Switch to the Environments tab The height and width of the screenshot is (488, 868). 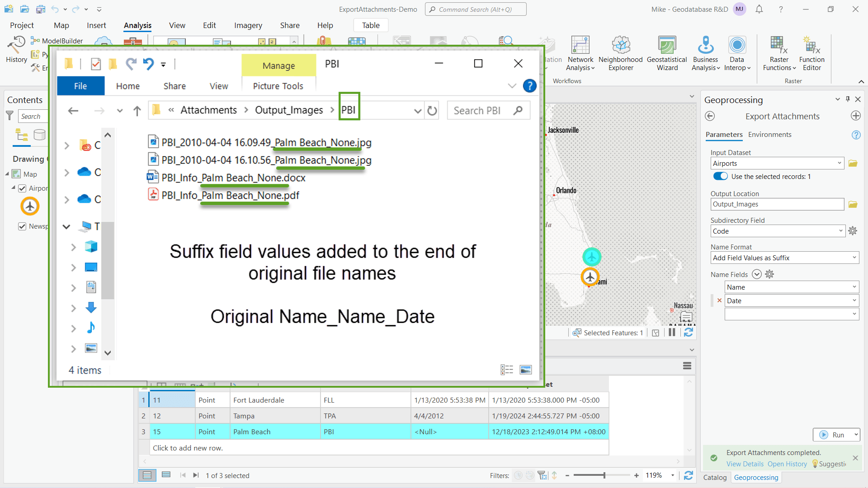coord(769,135)
